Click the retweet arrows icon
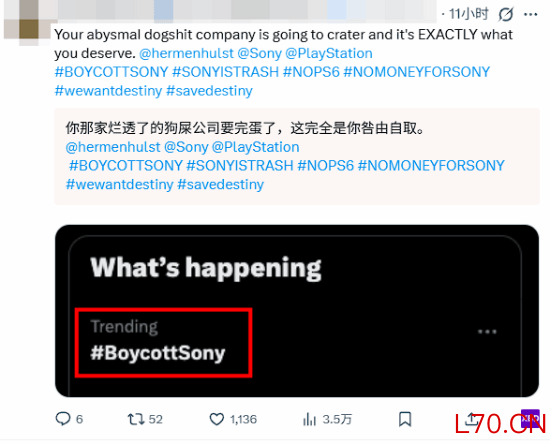 point(135,419)
